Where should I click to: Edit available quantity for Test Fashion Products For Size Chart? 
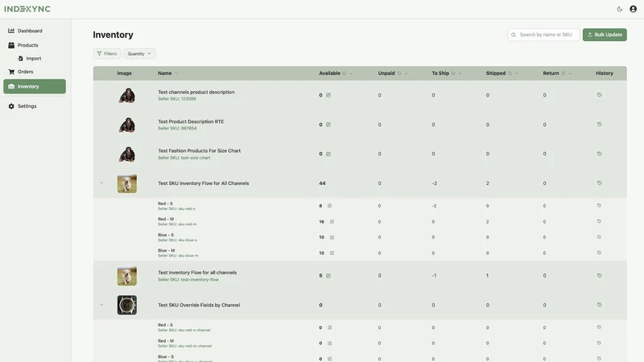click(328, 154)
